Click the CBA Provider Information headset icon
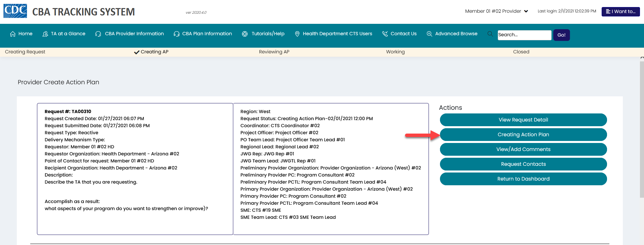The width and height of the screenshot is (644, 245). 98,34
